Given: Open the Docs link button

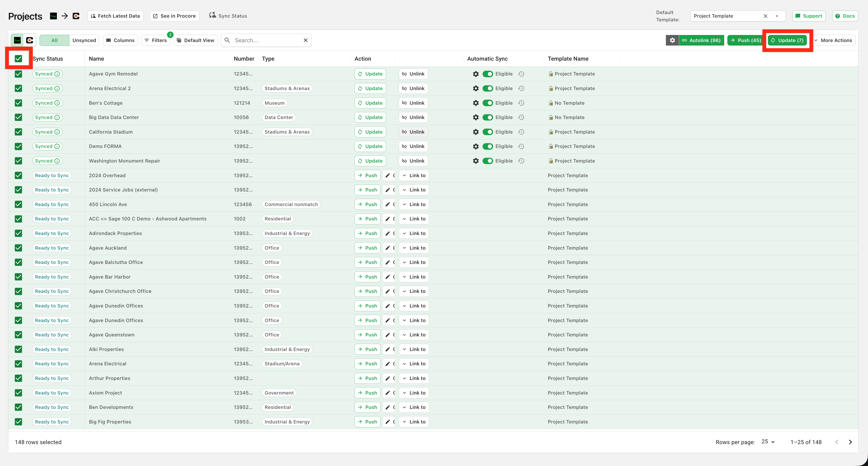Looking at the screenshot, I should (845, 16).
